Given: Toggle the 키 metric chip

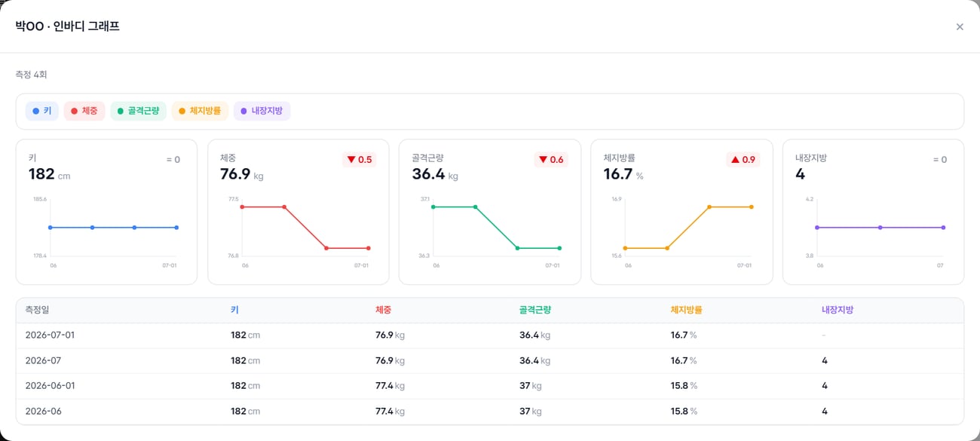Looking at the screenshot, I should click(42, 111).
